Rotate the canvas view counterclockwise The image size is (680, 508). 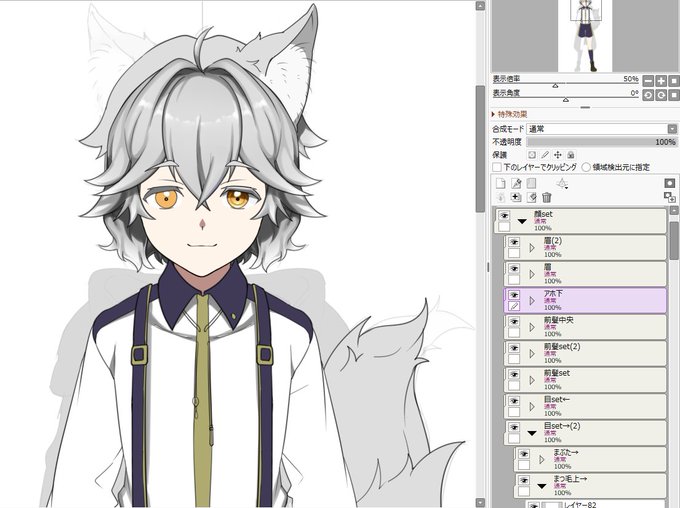tap(648, 95)
